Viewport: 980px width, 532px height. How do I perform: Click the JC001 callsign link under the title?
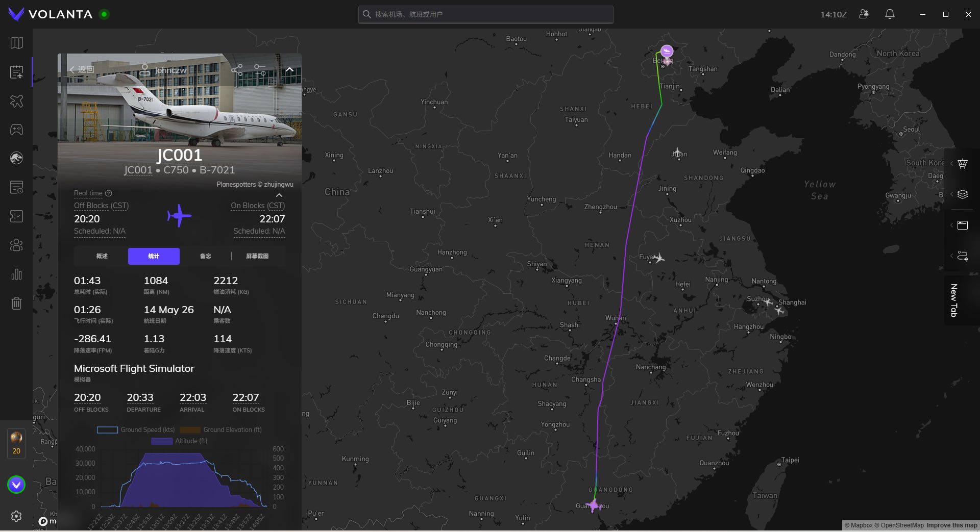coord(138,170)
